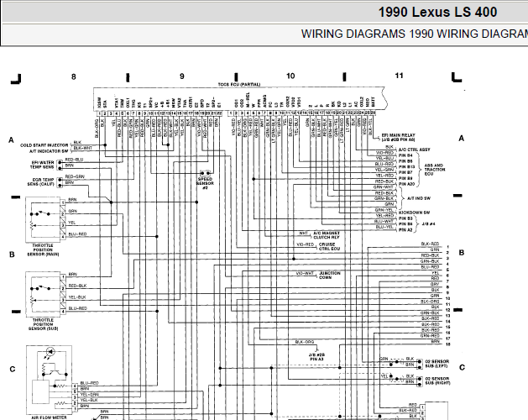
Task: Click the "A/T IND SW" label
Action: pyautogui.click(x=419, y=198)
